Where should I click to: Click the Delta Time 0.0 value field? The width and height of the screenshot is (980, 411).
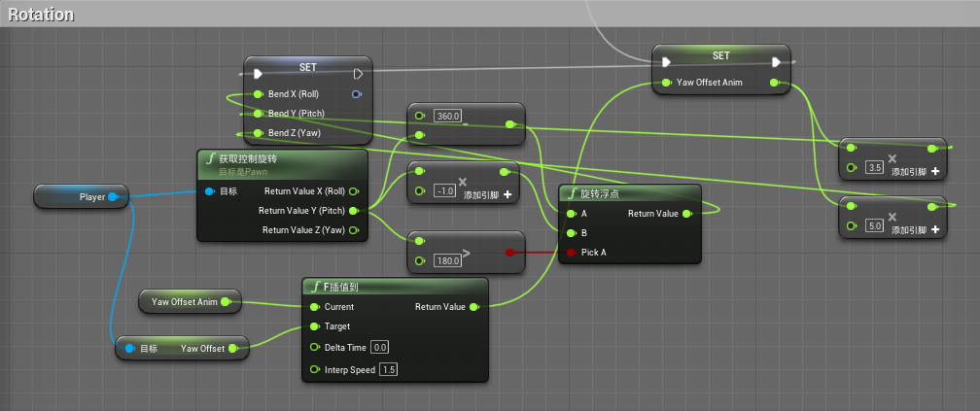(379, 347)
